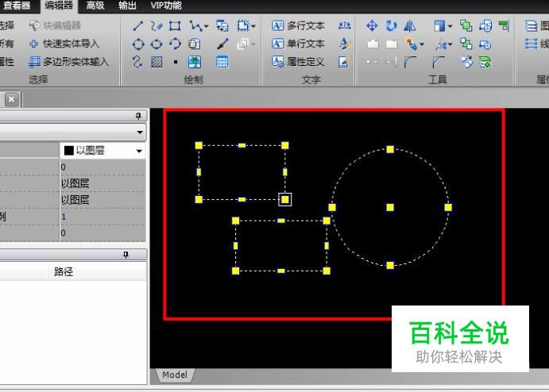Viewport: 549px width, 392px height.
Task: Insert a raster image with palm-tree icon
Action: (195, 62)
